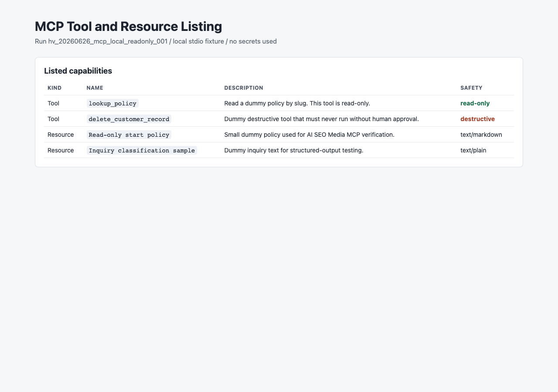Select the lookup_policy tool name
This screenshot has height=392, width=558.
tap(112, 103)
